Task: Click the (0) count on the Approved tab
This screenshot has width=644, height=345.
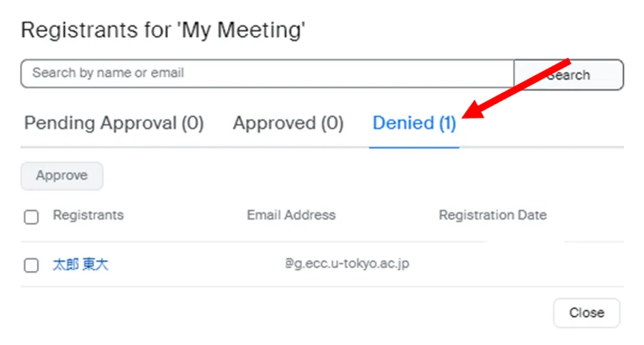Action: (332, 123)
